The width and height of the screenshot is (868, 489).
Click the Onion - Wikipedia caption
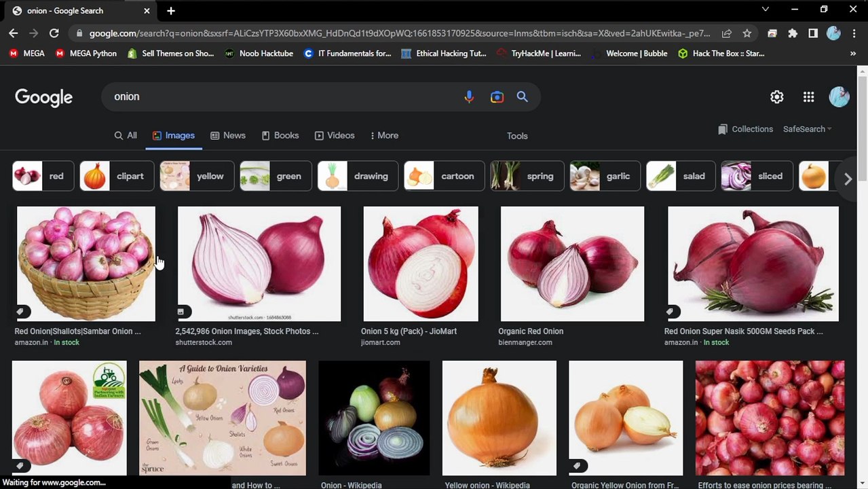(352, 485)
